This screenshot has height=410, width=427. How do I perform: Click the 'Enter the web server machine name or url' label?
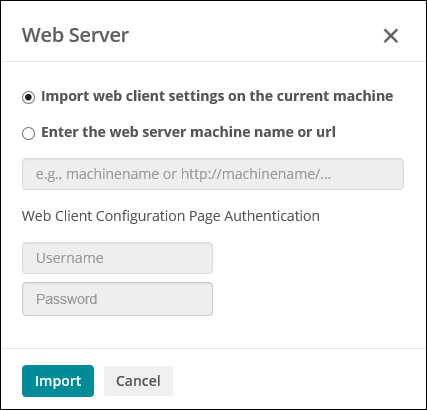pos(188,132)
